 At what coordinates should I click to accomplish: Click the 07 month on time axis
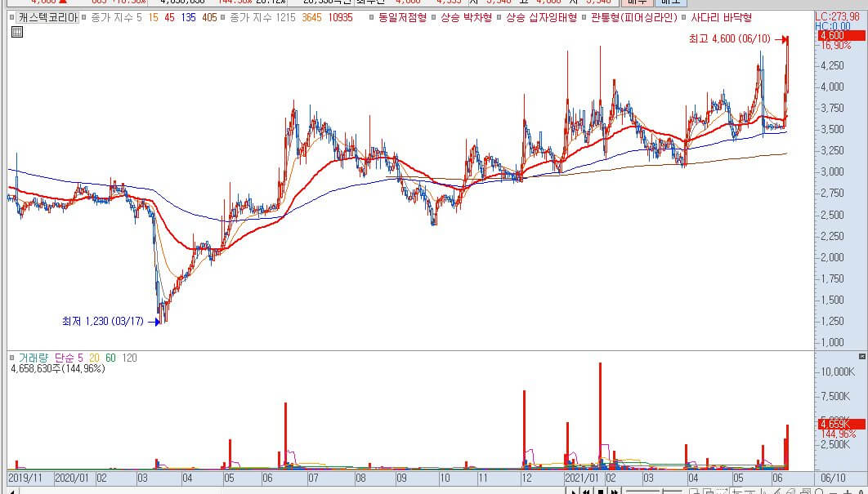[313, 478]
